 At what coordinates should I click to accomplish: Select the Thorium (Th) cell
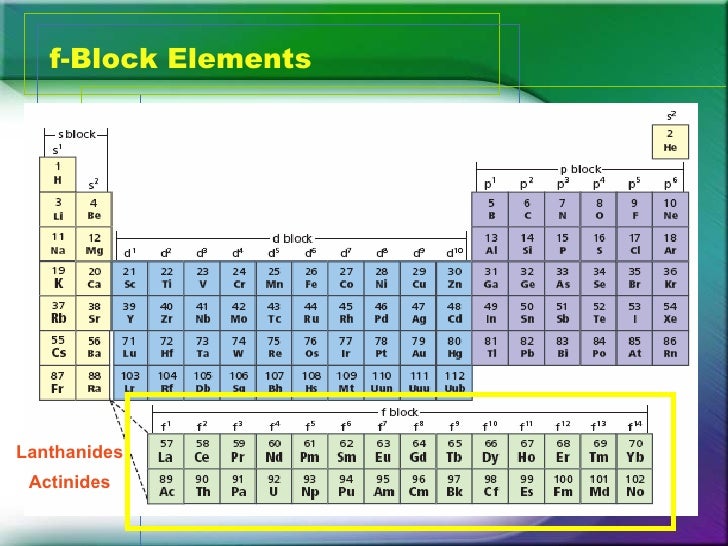(x=202, y=486)
